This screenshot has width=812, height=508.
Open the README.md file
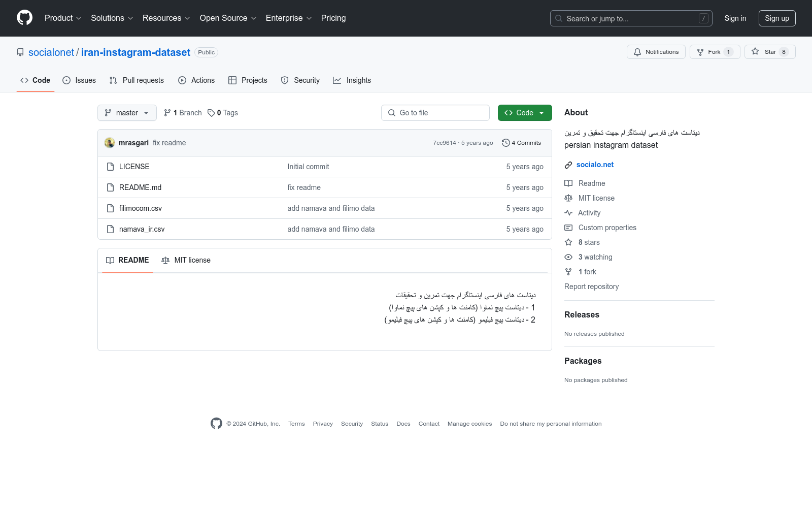(140, 187)
